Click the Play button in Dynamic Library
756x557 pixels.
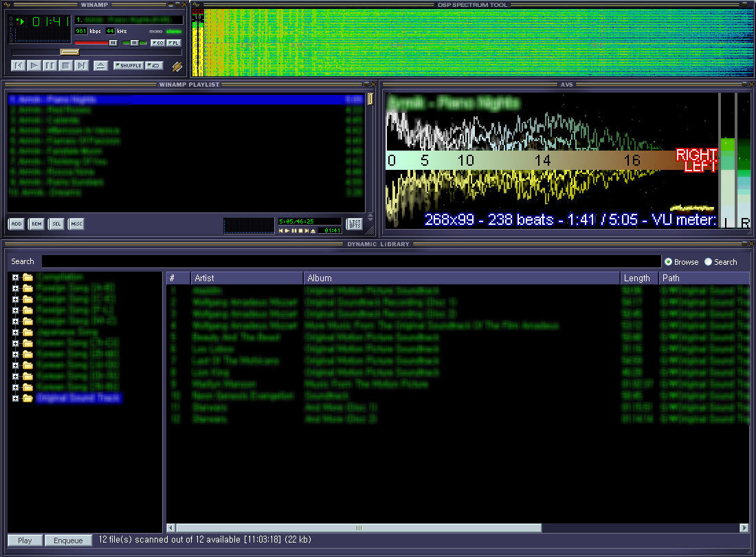(25, 540)
